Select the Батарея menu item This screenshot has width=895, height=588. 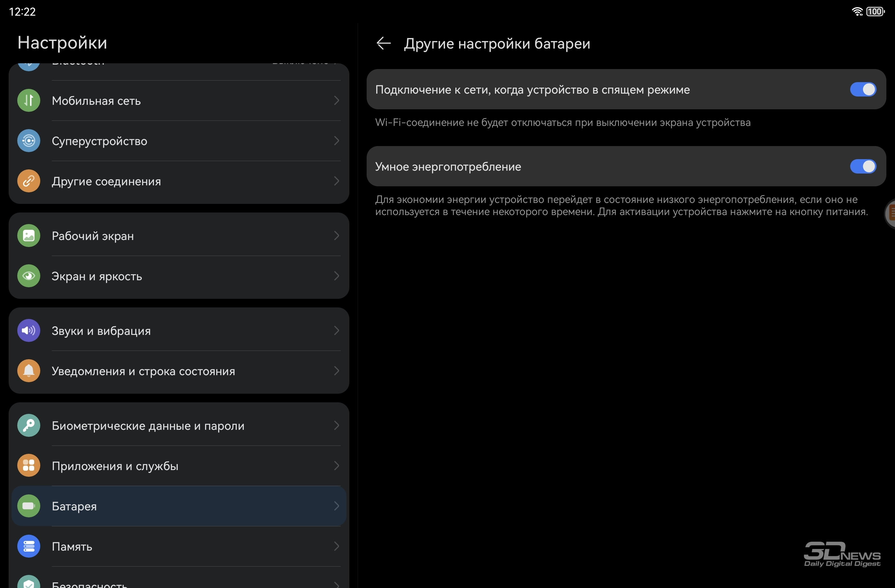(179, 506)
